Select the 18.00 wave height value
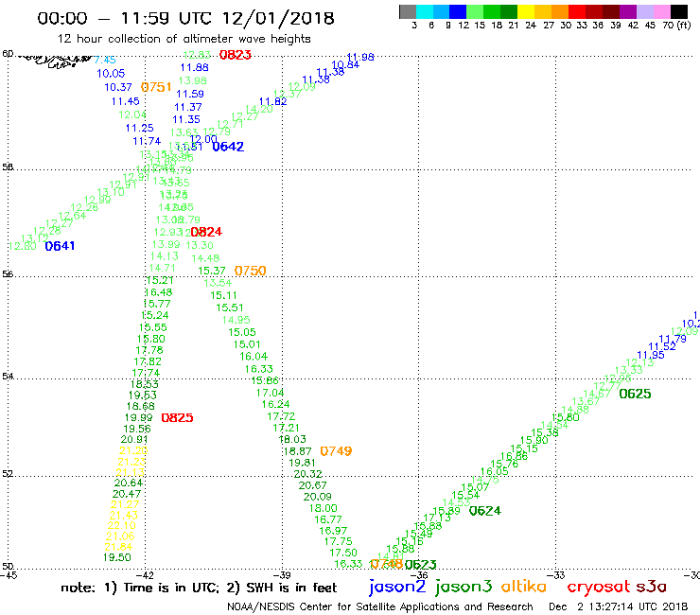This screenshot has width=700, height=615. [324, 508]
